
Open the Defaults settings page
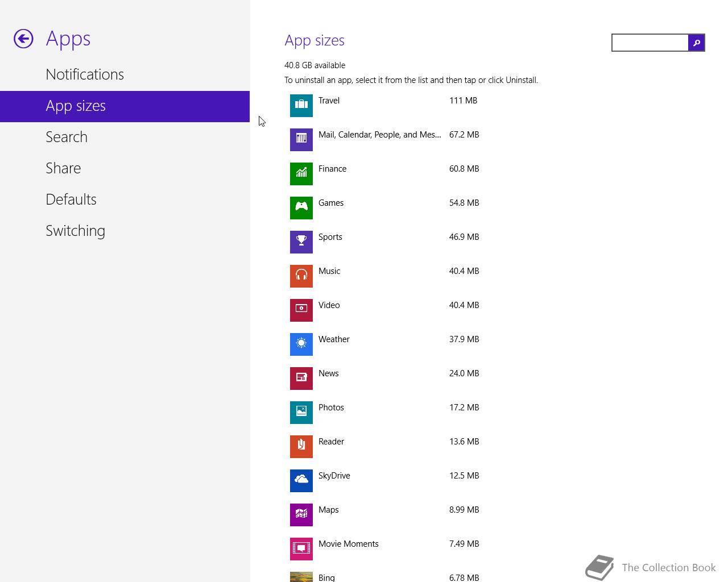click(x=71, y=199)
